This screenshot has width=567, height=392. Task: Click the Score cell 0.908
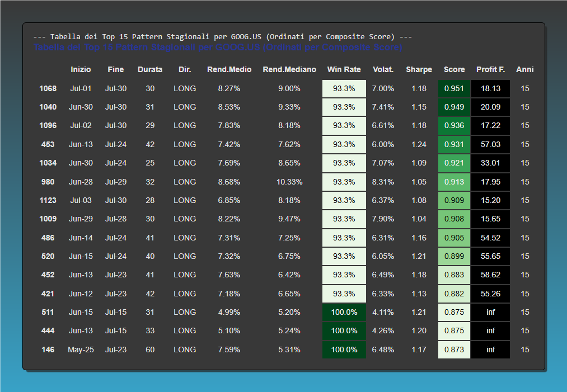(454, 219)
